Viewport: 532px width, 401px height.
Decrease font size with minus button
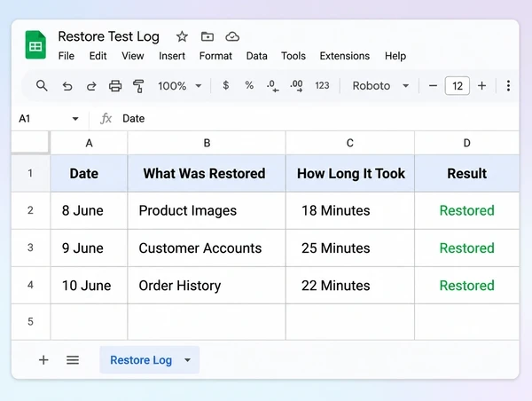pyautogui.click(x=433, y=86)
